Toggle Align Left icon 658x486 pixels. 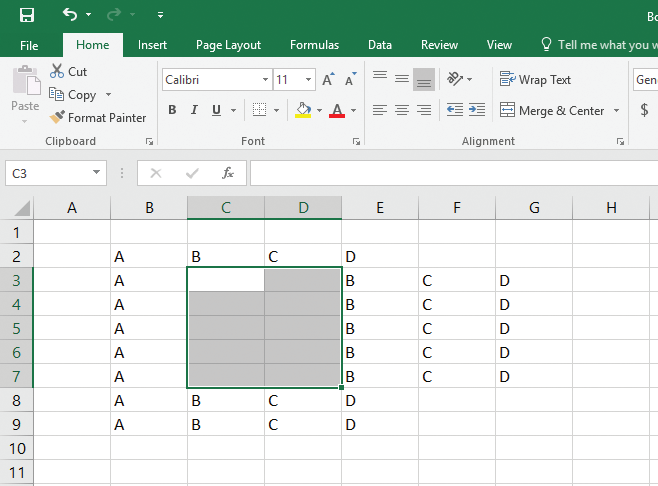380,110
